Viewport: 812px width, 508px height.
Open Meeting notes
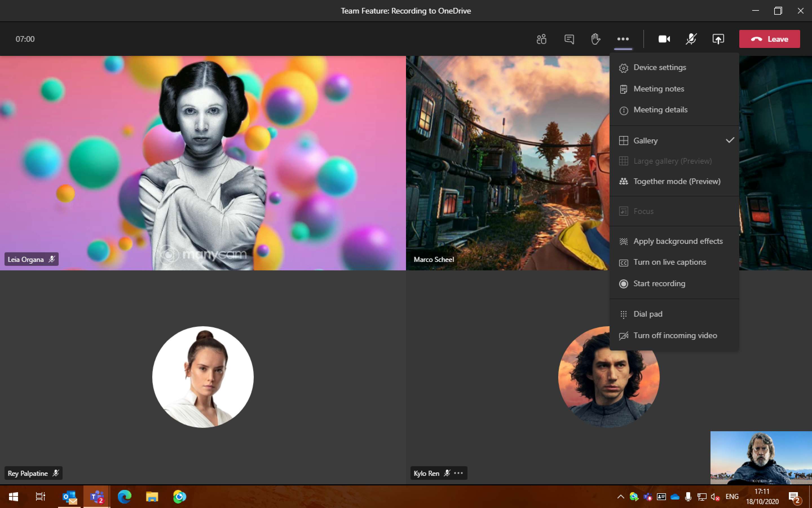(674, 89)
